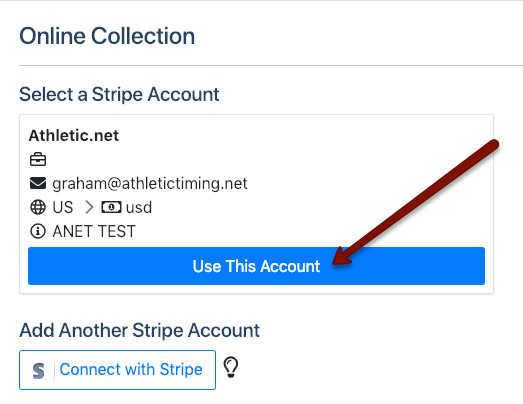Screen dimensions: 523x404
Task: Click the red arrow annotation
Action: (415, 203)
